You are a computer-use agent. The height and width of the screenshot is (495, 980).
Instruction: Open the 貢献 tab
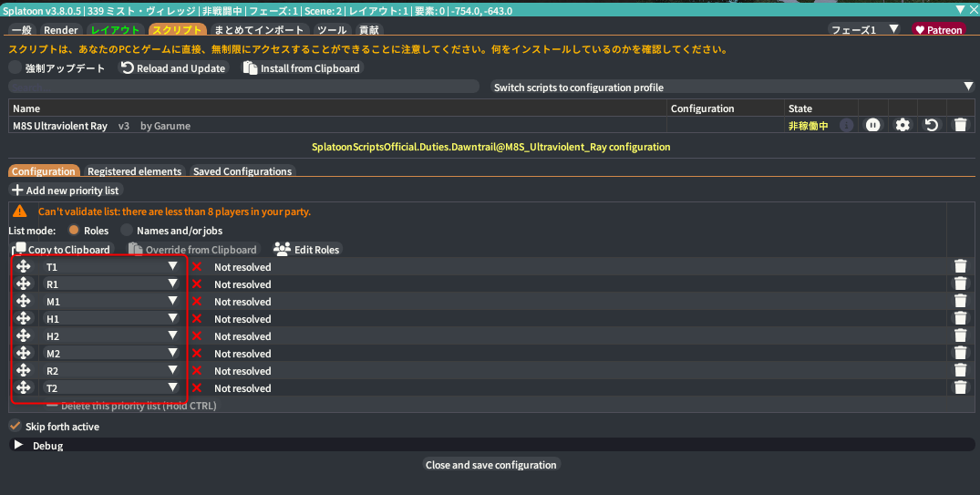tap(368, 29)
